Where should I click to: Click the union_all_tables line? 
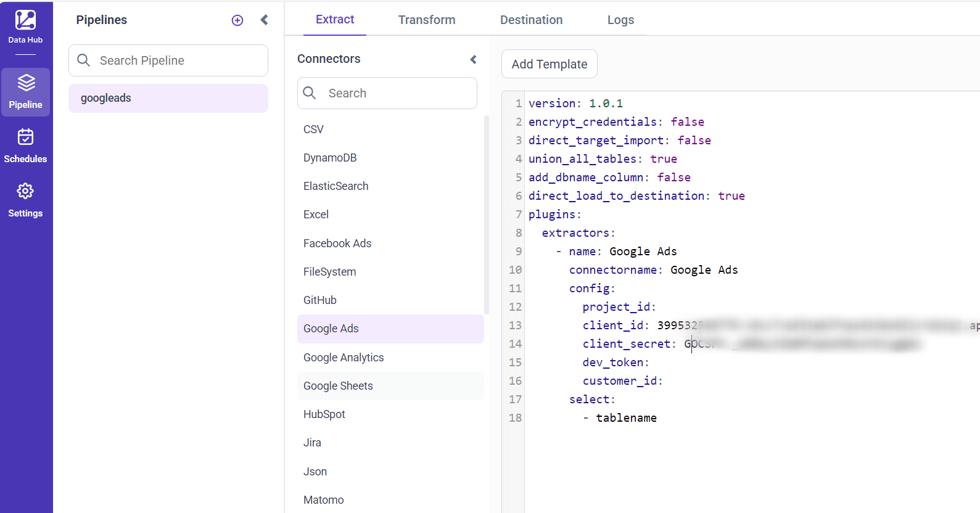point(603,159)
